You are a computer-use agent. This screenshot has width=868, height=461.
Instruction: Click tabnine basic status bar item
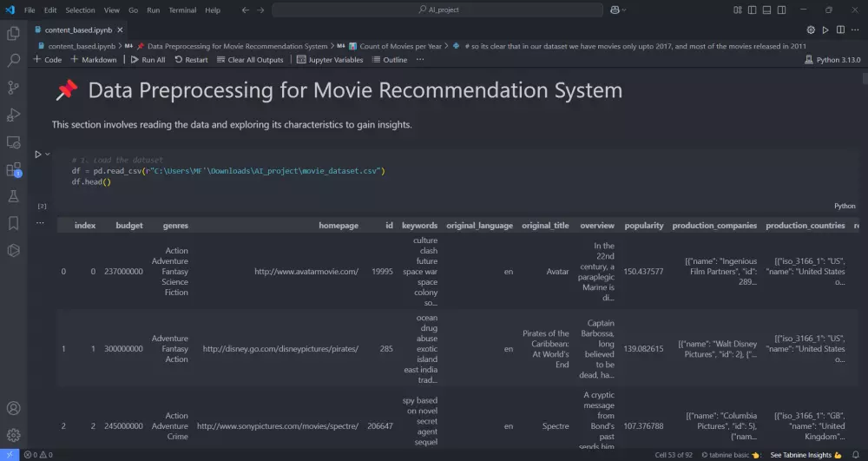pos(731,455)
